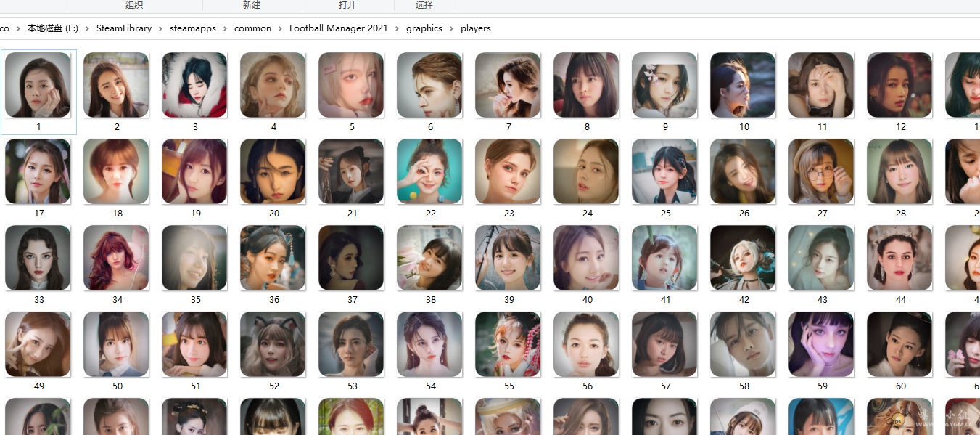Click the file name label 23
This screenshot has width=980, height=435.
point(509,213)
